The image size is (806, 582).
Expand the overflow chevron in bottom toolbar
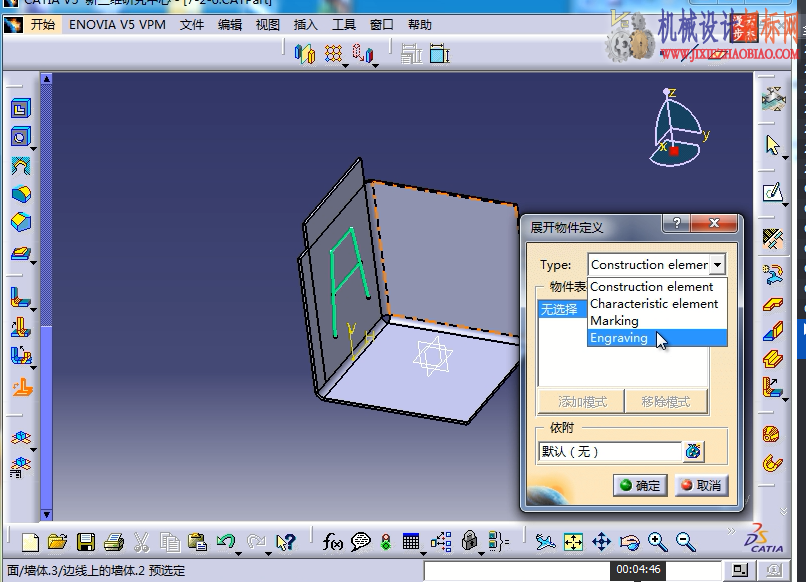click(x=731, y=532)
